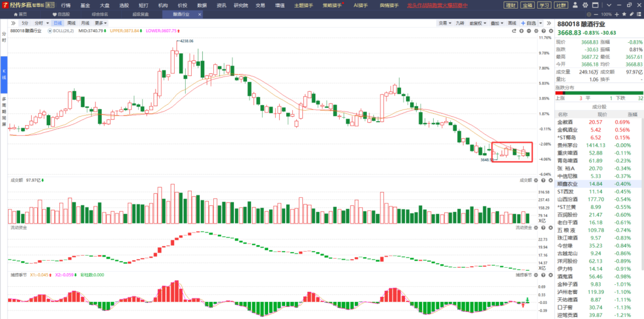Open the red 龙头作战 promotional link

click(437, 5)
